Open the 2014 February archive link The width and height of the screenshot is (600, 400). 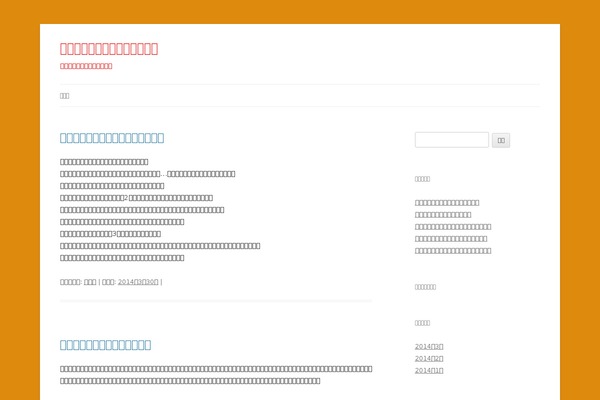click(x=429, y=358)
